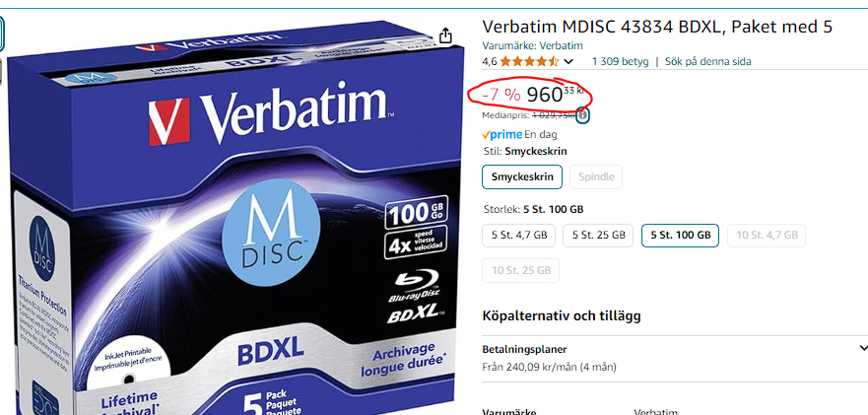This screenshot has width=868, height=415.
Task: Click the product title text
Action: tap(657, 27)
